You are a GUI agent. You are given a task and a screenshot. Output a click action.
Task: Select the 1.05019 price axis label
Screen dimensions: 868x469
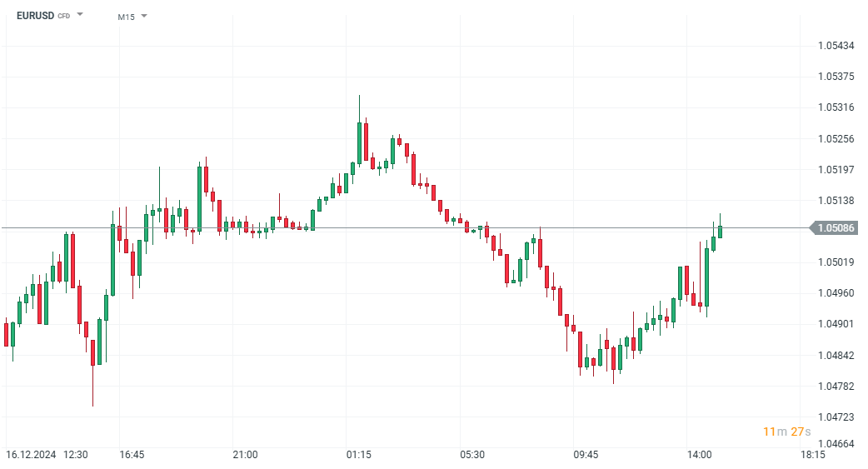click(836, 262)
